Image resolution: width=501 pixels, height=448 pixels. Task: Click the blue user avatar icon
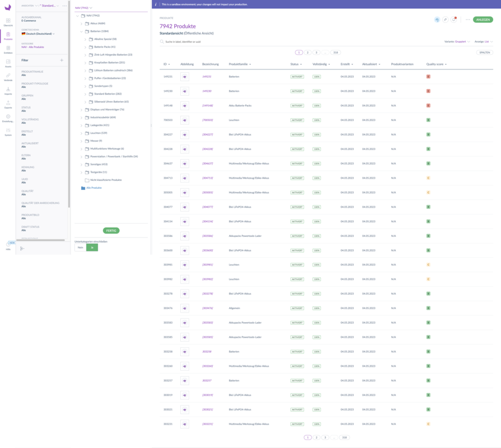(437, 20)
